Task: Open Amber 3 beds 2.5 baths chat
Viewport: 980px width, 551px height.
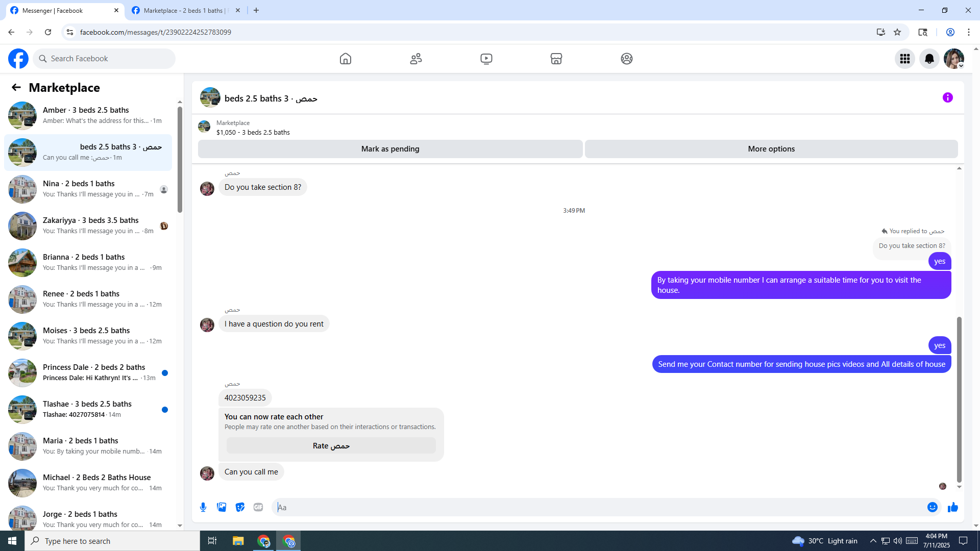Action: [88, 115]
